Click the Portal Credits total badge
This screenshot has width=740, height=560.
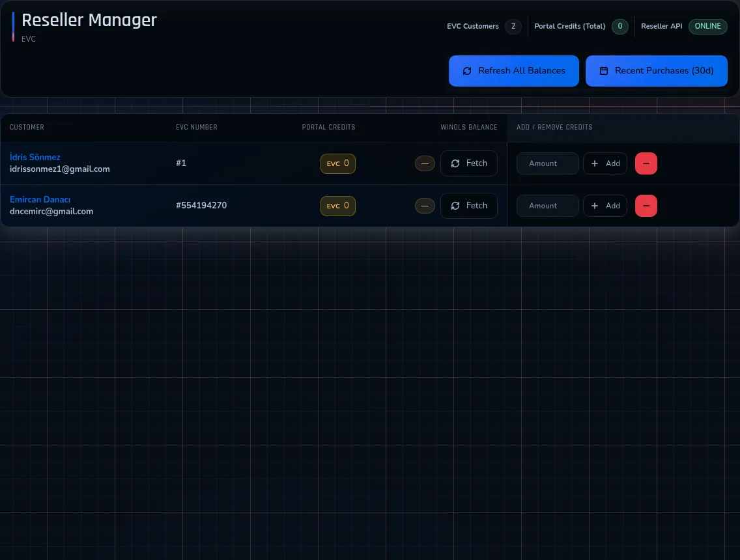click(620, 27)
